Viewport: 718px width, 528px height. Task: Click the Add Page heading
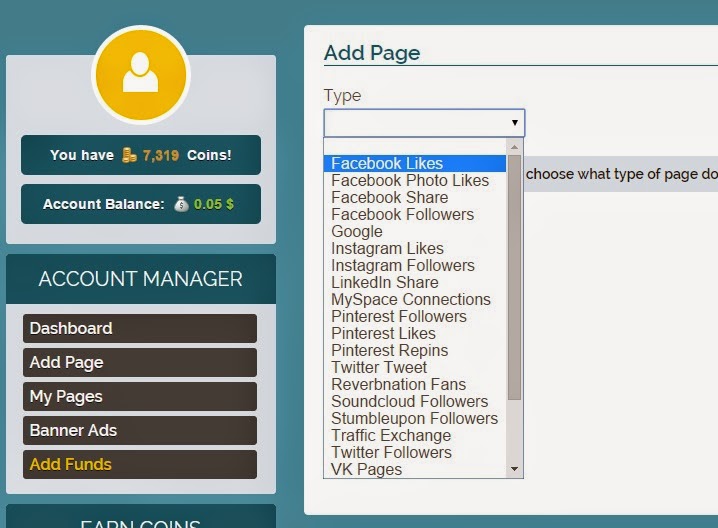(372, 53)
